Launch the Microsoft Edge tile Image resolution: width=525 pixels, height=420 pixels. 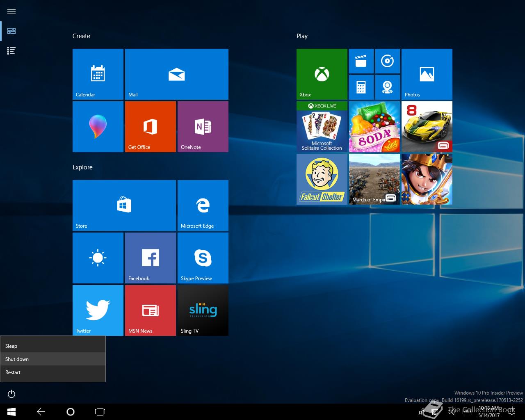pos(203,205)
